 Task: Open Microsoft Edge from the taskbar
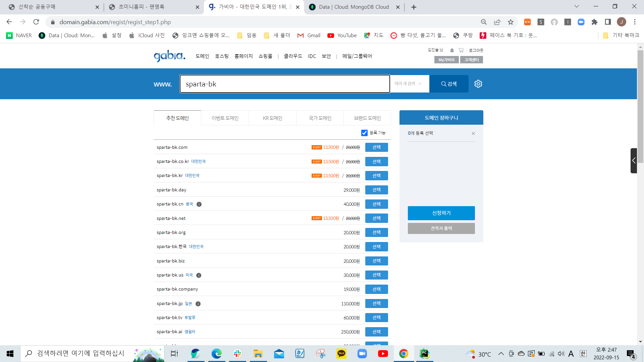216,354
